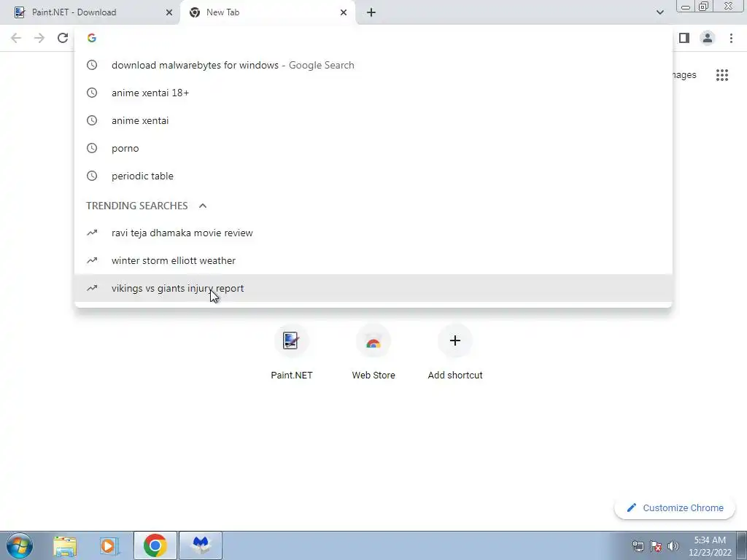Click the Add shortcut plus tile
Image resolution: width=747 pixels, height=560 pixels.
click(455, 354)
